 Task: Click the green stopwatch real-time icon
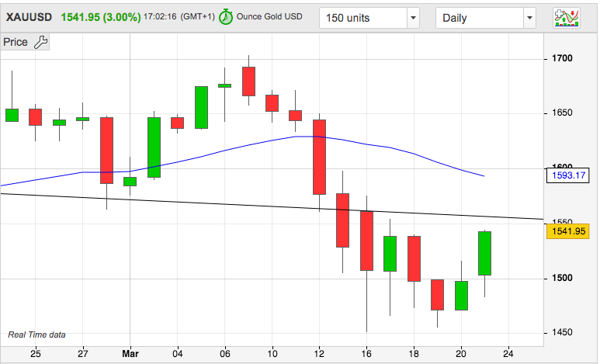pos(226,17)
